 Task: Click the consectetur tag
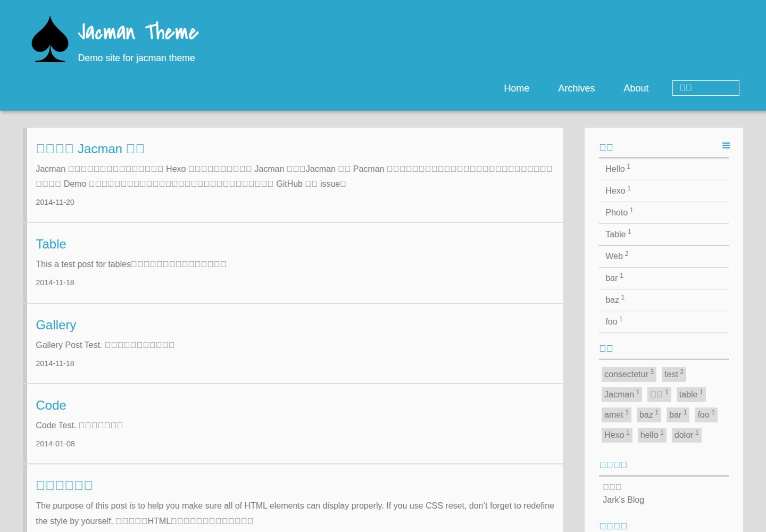[629, 375]
